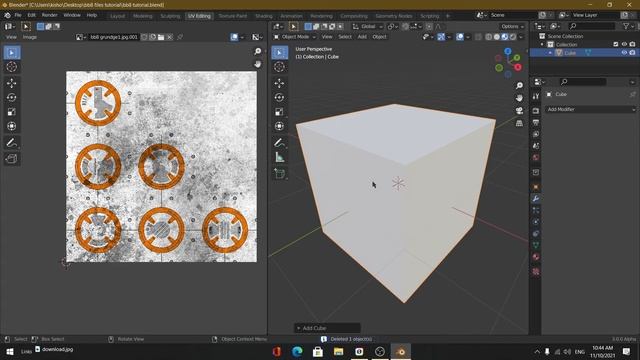The image size is (640, 360).
Task: Select the Add Cube tool icon
Action: point(280,173)
